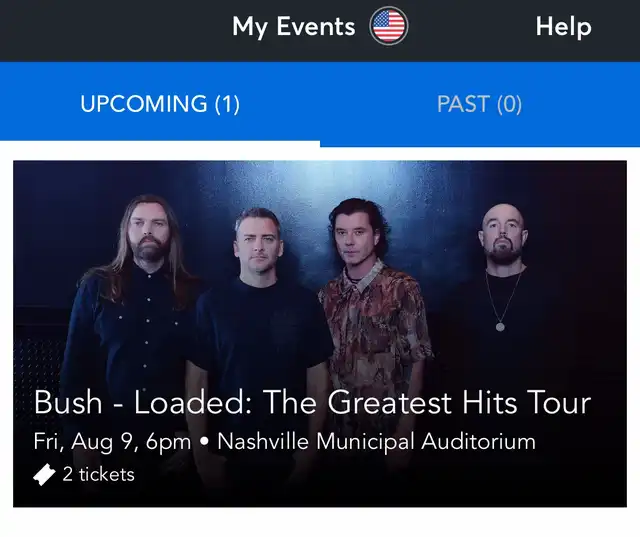Tap the pendant necklace in the band photo
This screenshot has height=537, width=640.
point(500,326)
